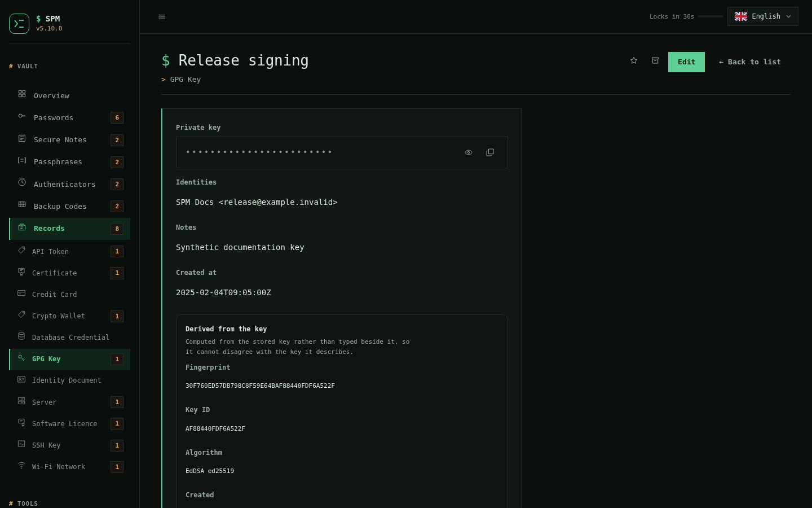Go to Authenticators
Screen dimensions: 812x508
[x=70, y=184]
